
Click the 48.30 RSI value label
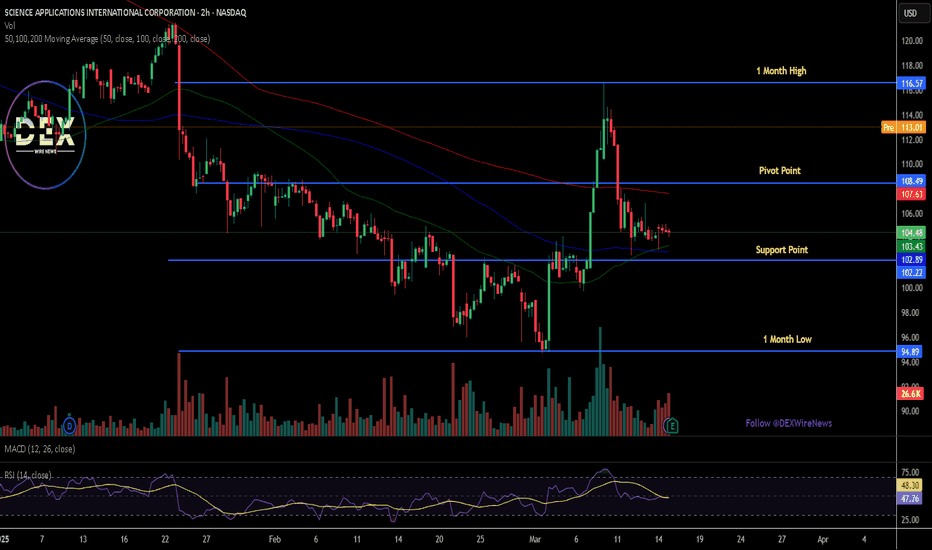point(910,486)
